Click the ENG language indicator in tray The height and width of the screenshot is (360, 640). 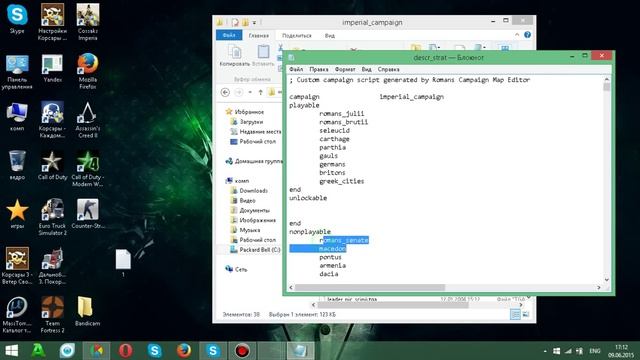[x=595, y=351]
